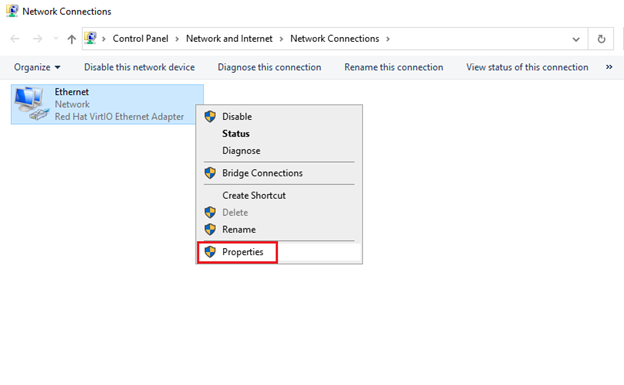Click Rename this connection
The width and height of the screenshot is (624, 385).
pos(394,67)
